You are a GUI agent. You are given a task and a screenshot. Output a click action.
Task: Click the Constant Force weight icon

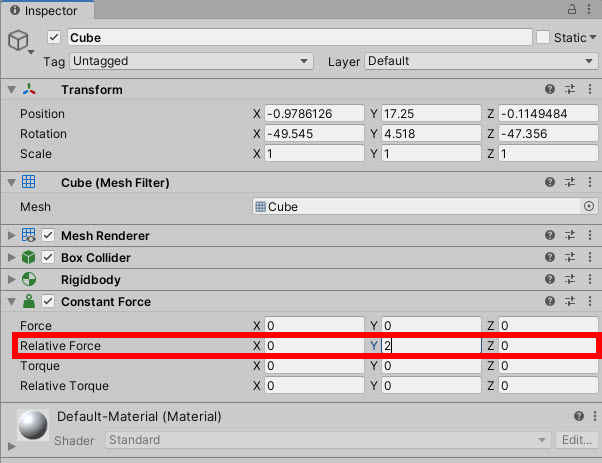29,301
